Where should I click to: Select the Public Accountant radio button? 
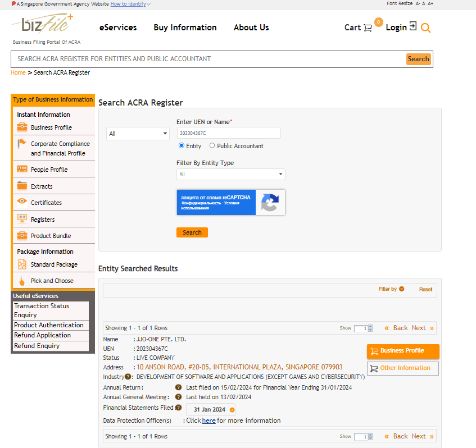click(212, 145)
